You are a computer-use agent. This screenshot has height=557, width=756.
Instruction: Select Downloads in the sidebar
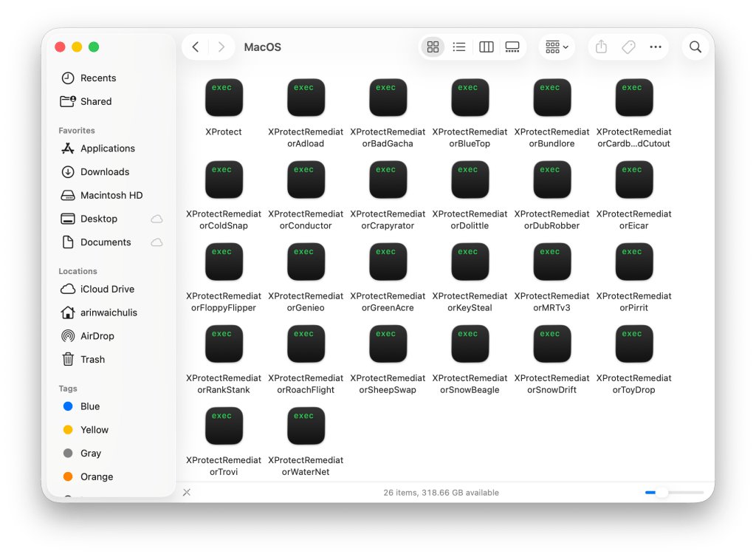click(104, 172)
